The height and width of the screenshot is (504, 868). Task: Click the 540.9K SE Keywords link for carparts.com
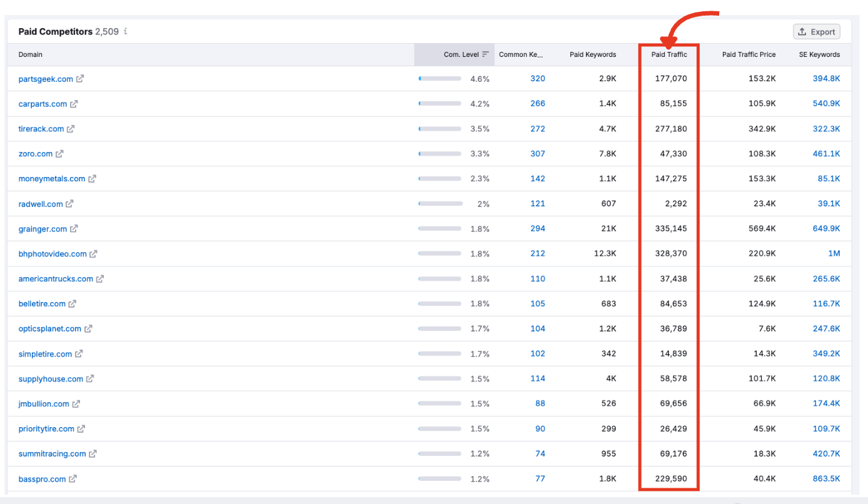pyautogui.click(x=825, y=103)
